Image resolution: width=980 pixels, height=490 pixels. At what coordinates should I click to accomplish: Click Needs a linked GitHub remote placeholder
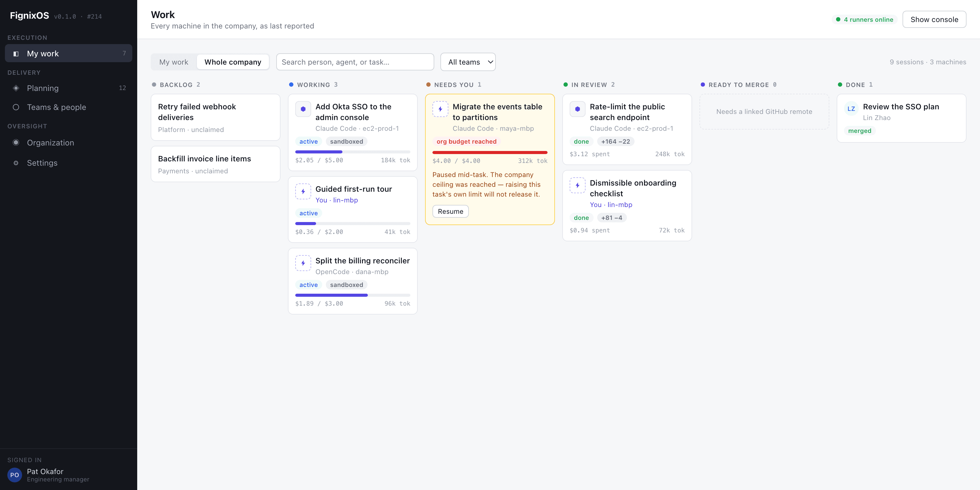pyautogui.click(x=764, y=111)
